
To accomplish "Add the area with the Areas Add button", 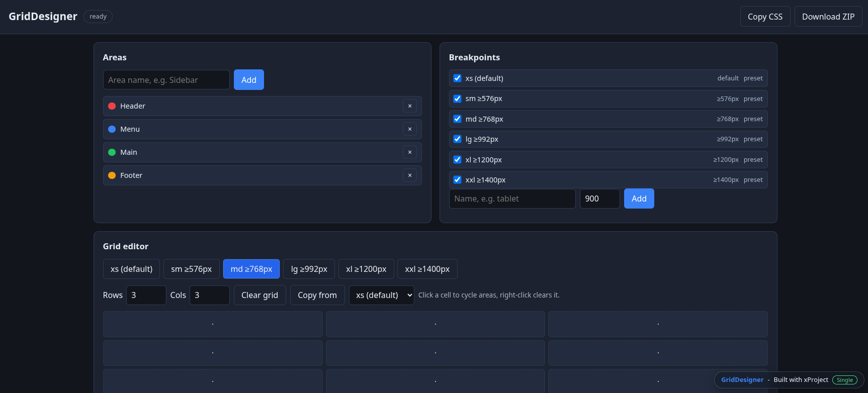I will [249, 80].
